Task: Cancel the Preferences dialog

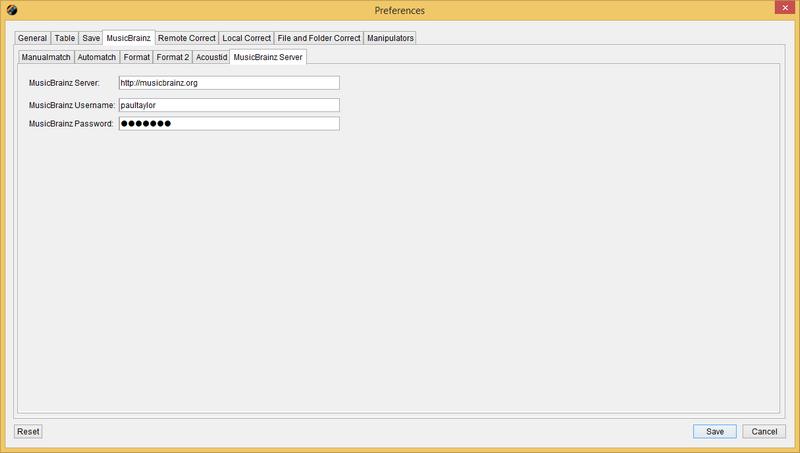Action: point(764,432)
